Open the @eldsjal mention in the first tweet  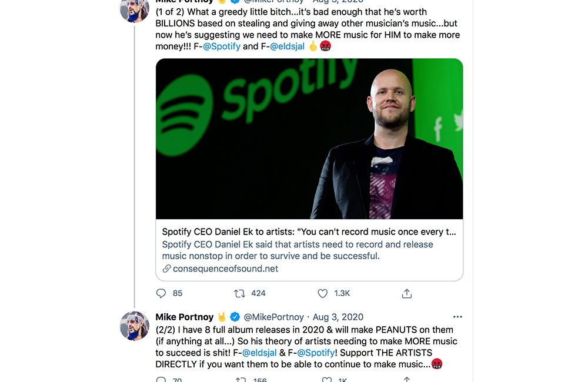coord(287,46)
